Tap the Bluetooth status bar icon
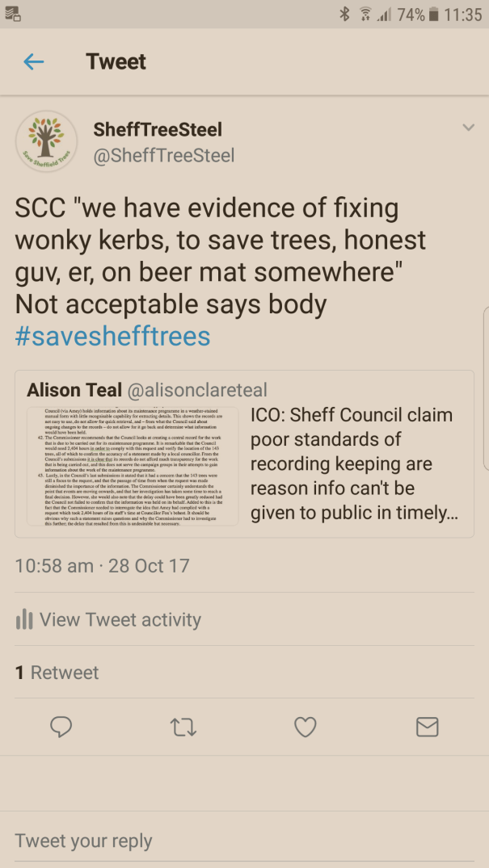 pyautogui.click(x=344, y=14)
